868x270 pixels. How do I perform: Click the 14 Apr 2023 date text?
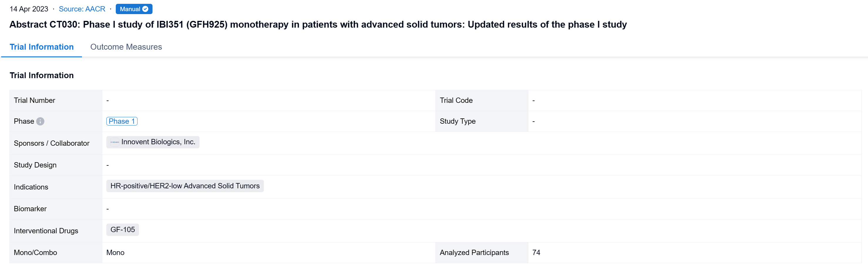pyautogui.click(x=29, y=9)
